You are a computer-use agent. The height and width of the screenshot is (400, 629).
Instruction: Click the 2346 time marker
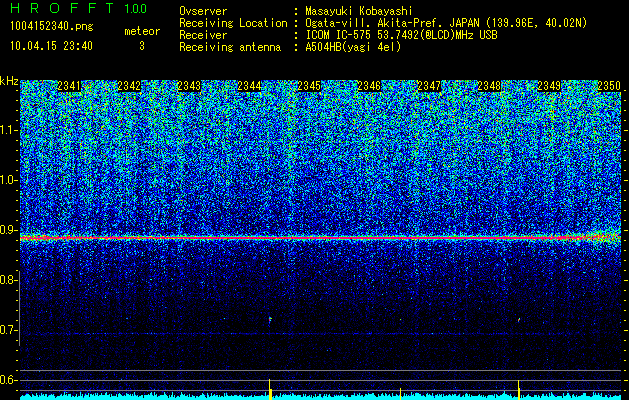(369, 86)
